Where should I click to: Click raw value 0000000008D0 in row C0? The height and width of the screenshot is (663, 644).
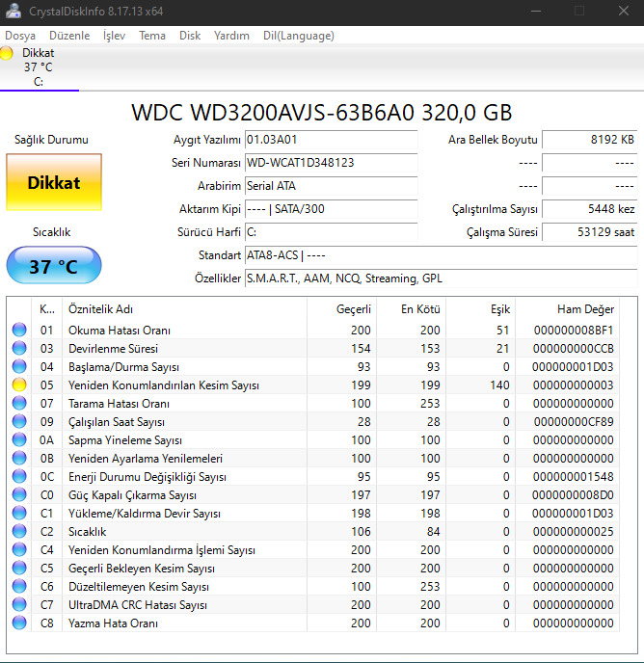[x=573, y=495]
